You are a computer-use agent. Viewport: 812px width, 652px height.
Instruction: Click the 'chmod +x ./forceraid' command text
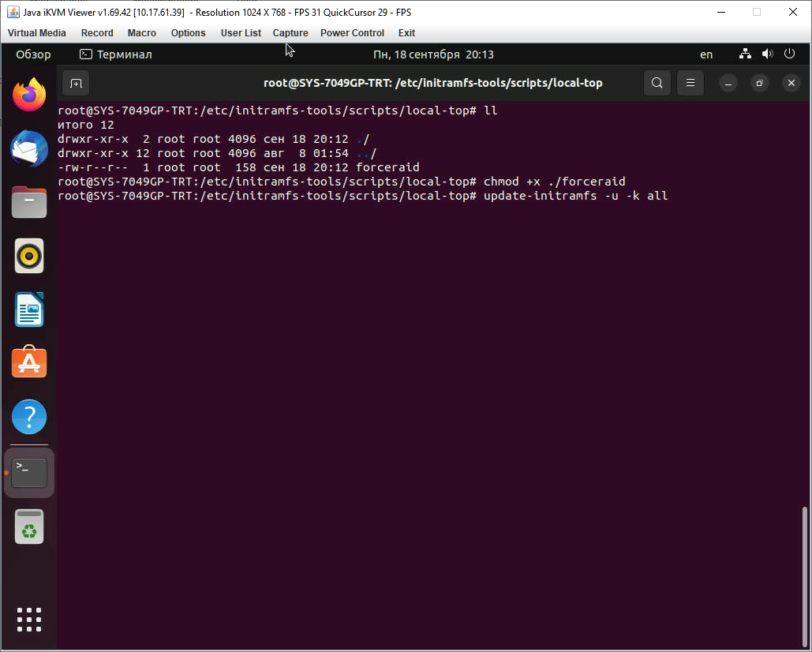coord(554,182)
